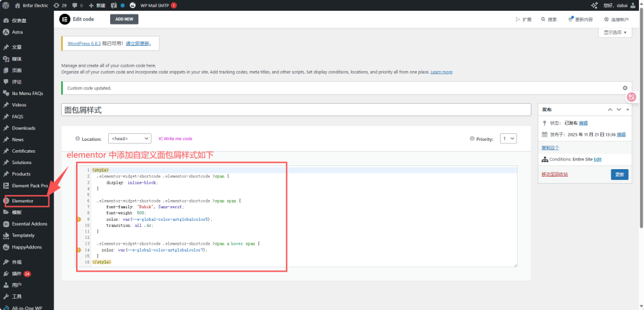The image size is (644, 310).
Task: Open Elementor in the sidebar menu
Action: pos(23,201)
